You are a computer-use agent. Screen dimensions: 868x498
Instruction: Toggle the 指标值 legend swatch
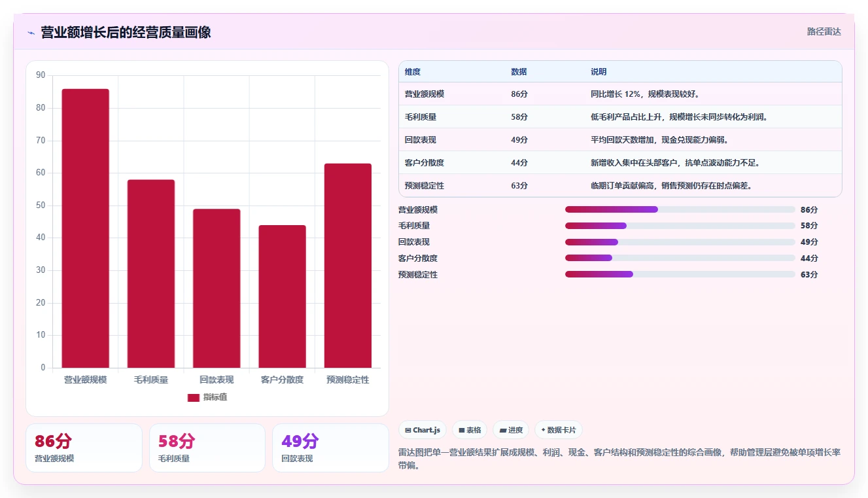pos(194,398)
